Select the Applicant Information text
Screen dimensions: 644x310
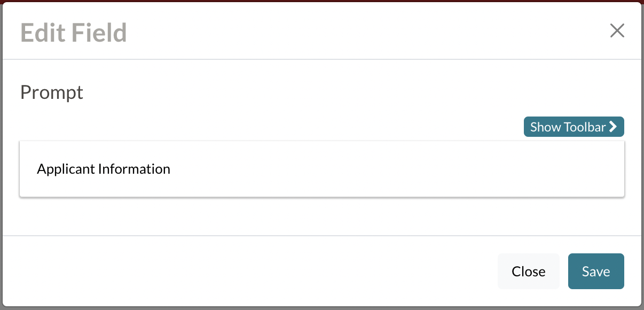(x=103, y=169)
